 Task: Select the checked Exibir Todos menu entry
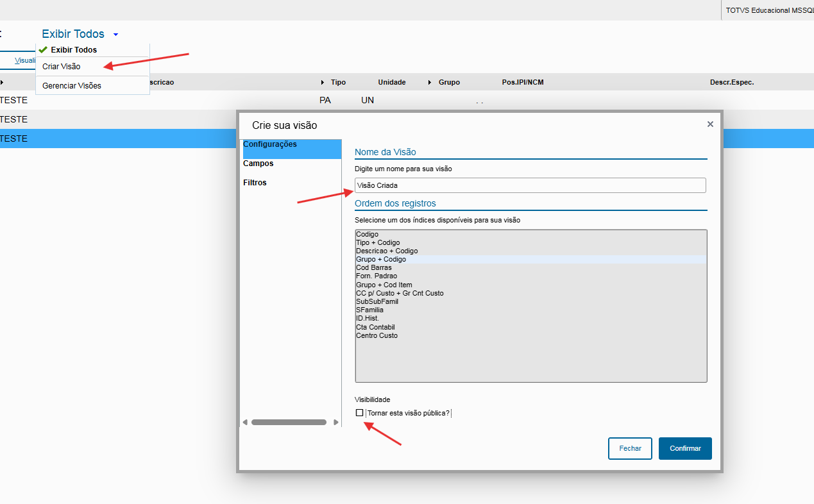click(x=92, y=50)
